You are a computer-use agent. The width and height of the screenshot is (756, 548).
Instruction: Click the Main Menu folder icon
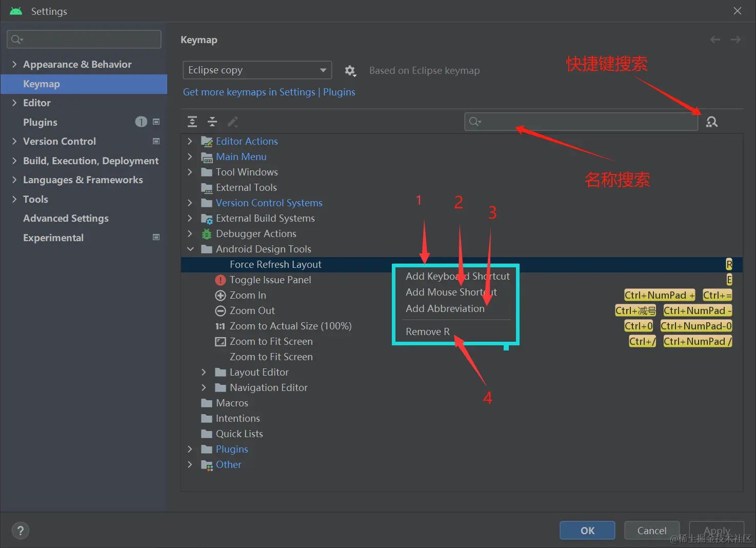coord(207,157)
